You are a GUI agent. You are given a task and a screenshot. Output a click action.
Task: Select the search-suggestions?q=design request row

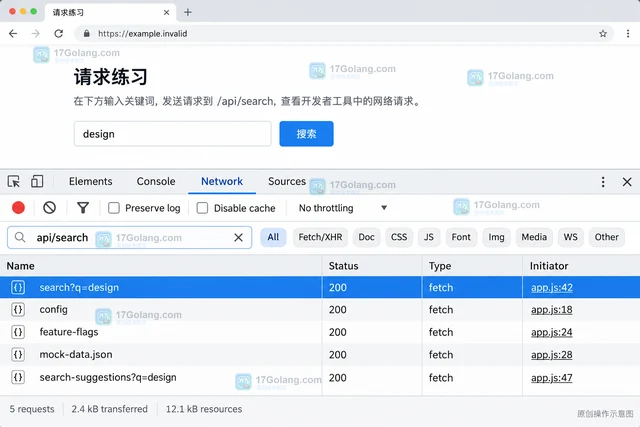point(320,377)
